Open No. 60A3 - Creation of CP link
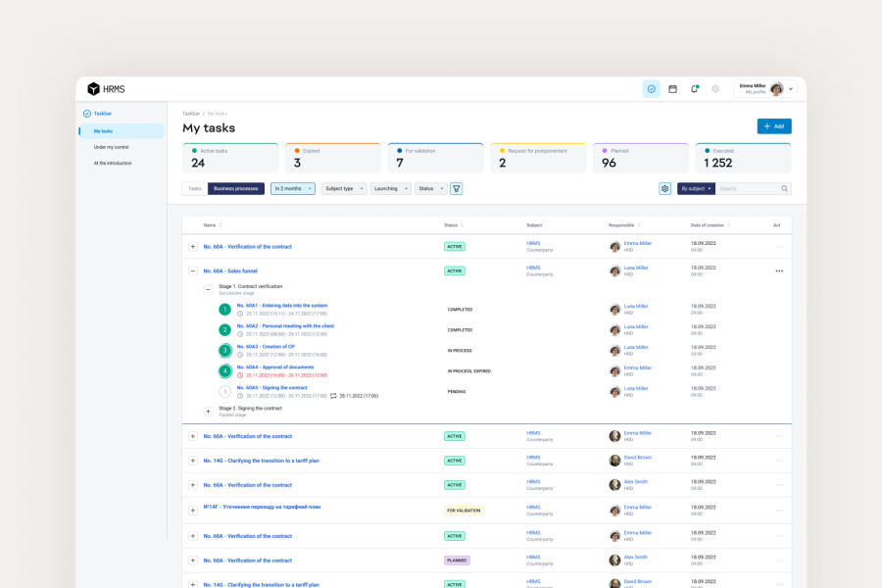 (x=266, y=346)
